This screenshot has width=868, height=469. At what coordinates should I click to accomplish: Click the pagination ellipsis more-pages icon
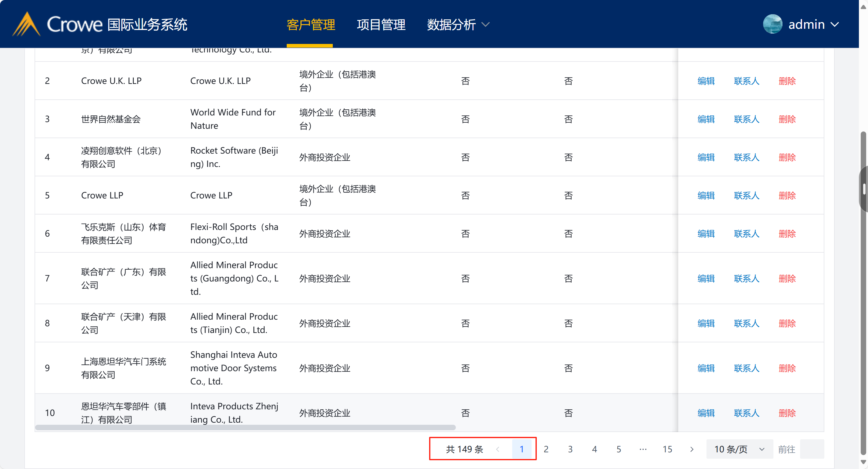click(643, 449)
